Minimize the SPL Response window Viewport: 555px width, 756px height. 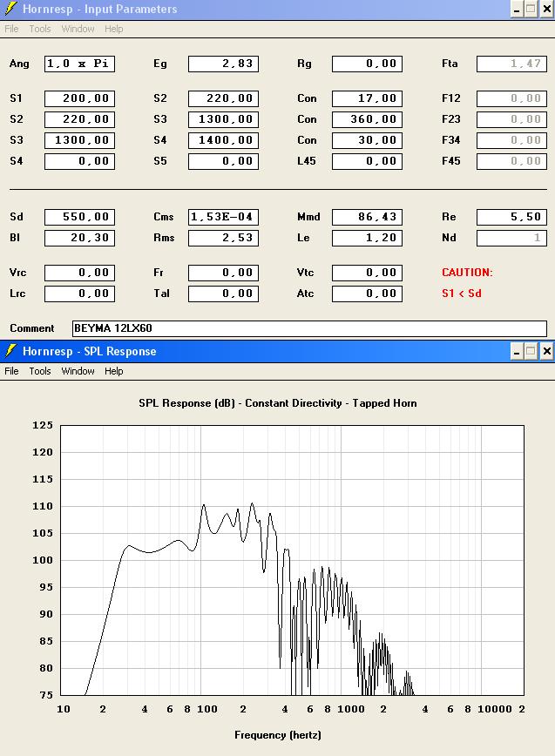click(517, 352)
